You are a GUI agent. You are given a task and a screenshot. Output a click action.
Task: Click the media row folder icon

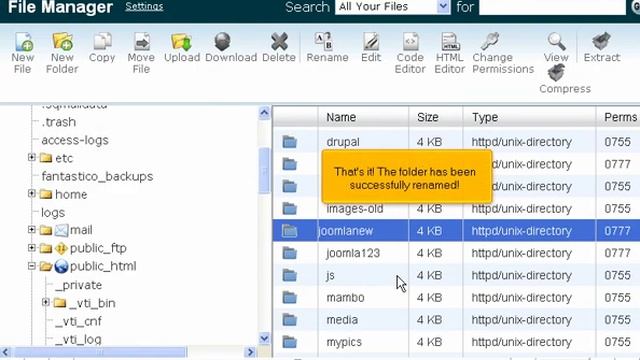[x=289, y=320]
